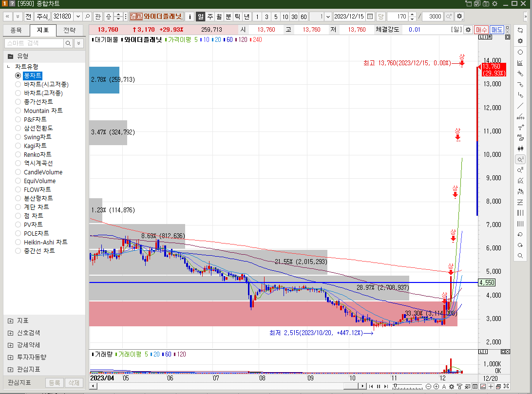Select the highlighted zoom magnifier tool
532x394 pixels.
click(x=520, y=159)
